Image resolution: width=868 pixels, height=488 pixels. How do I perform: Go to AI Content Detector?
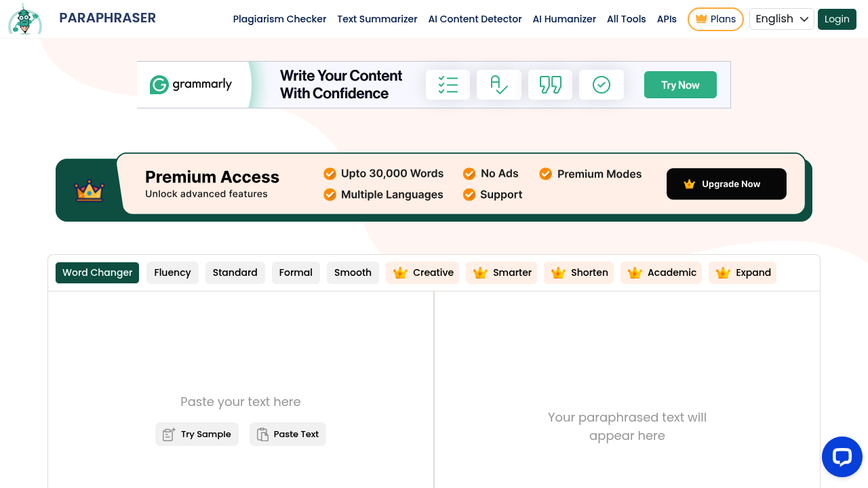point(475,19)
